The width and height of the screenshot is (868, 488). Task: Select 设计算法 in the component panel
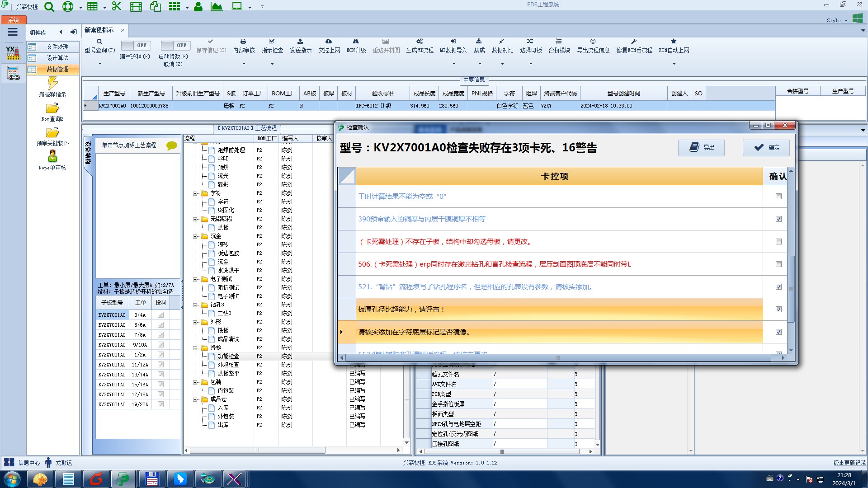[57, 58]
